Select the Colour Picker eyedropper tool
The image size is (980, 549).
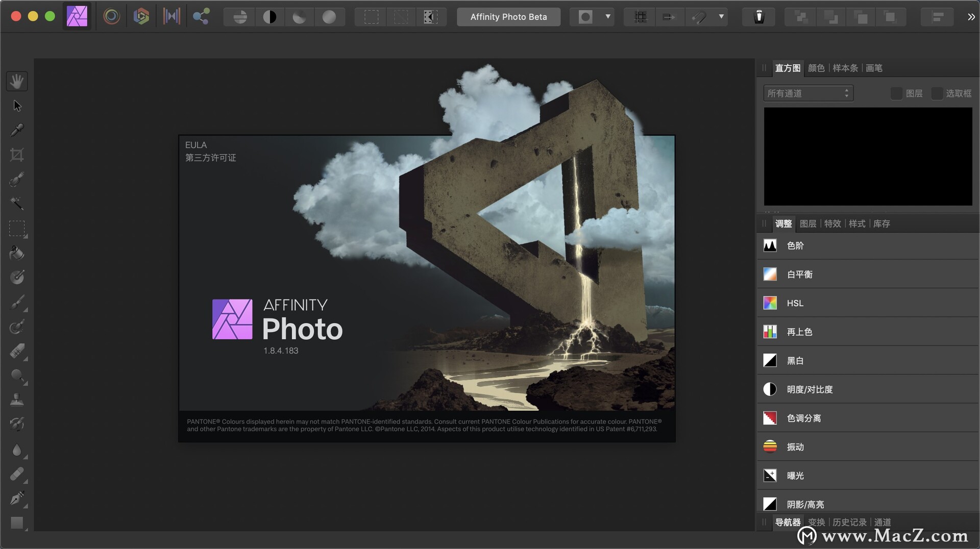(17, 130)
